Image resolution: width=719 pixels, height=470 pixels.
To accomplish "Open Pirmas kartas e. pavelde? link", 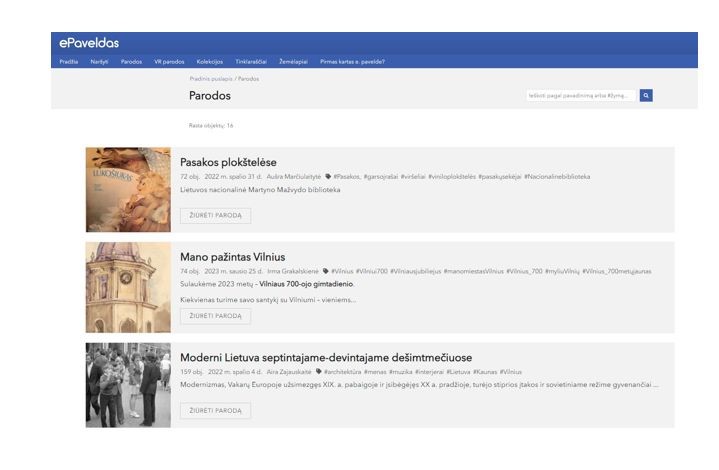I will coord(352,61).
